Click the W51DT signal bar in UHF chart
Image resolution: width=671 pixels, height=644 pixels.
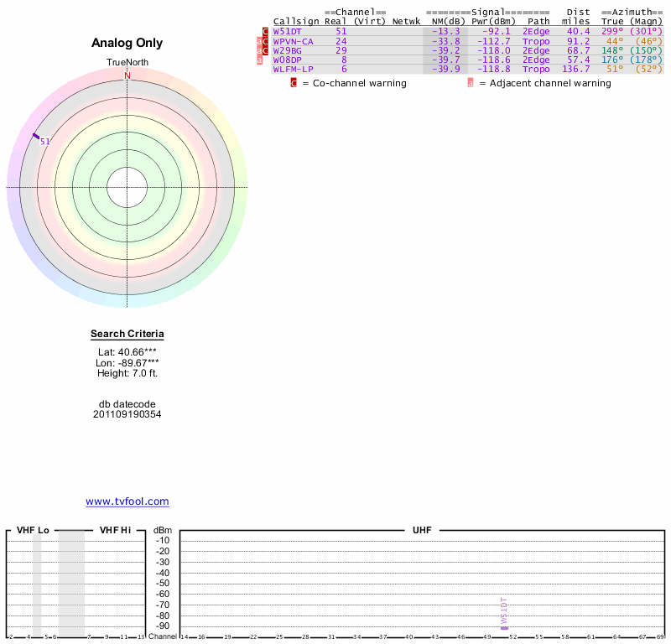(504, 627)
